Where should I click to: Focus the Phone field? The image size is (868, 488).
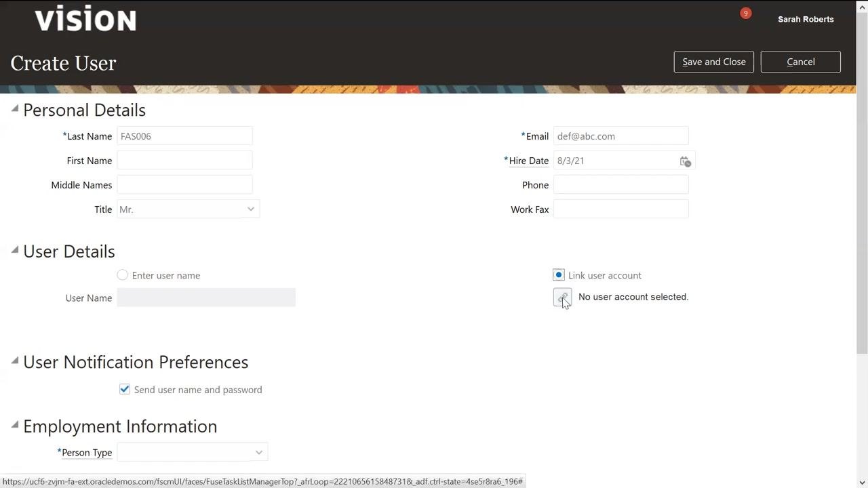click(x=620, y=185)
